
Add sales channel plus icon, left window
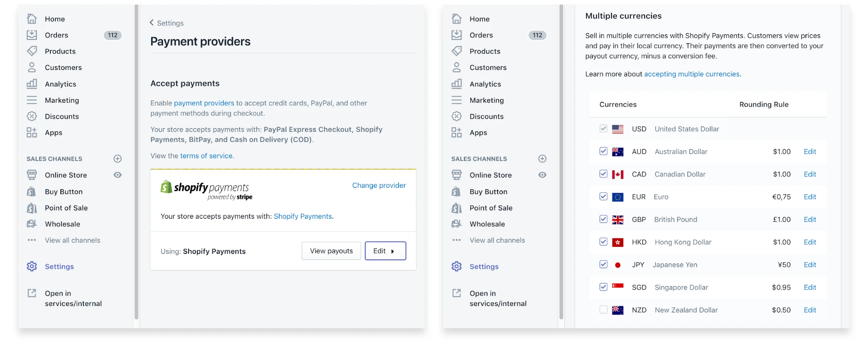pos(118,159)
